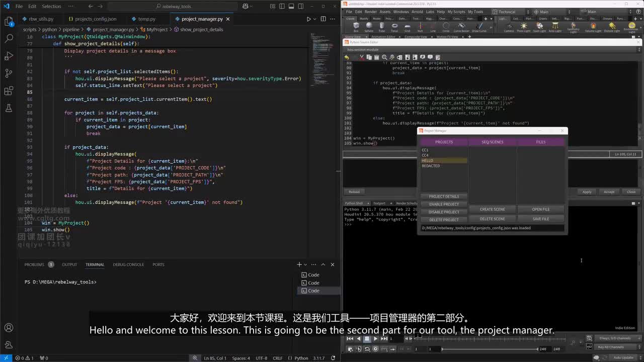Open the Manage gear in activity bar
Viewport: 644px width, 362px height.
click(x=9, y=345)
